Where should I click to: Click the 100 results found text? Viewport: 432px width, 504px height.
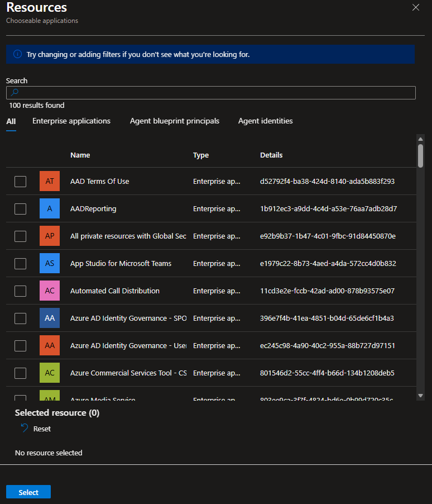pyautogui.click(x=37, y=106)
